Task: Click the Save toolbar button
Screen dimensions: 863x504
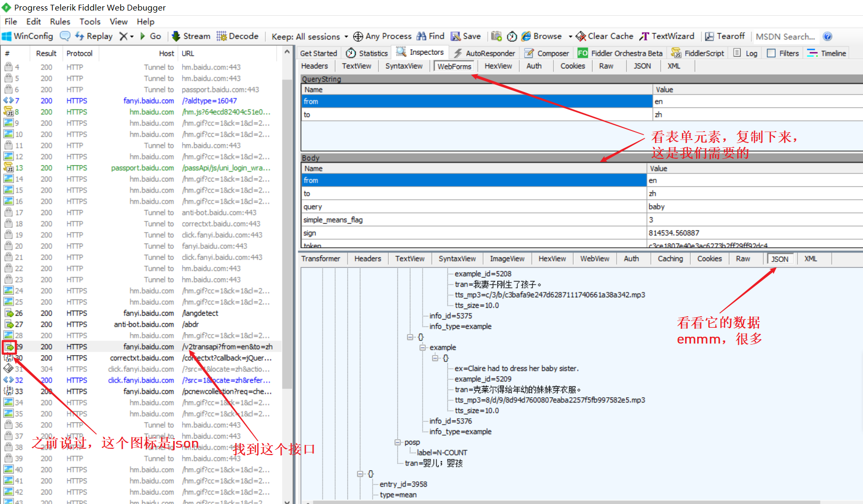Action: 466,36
